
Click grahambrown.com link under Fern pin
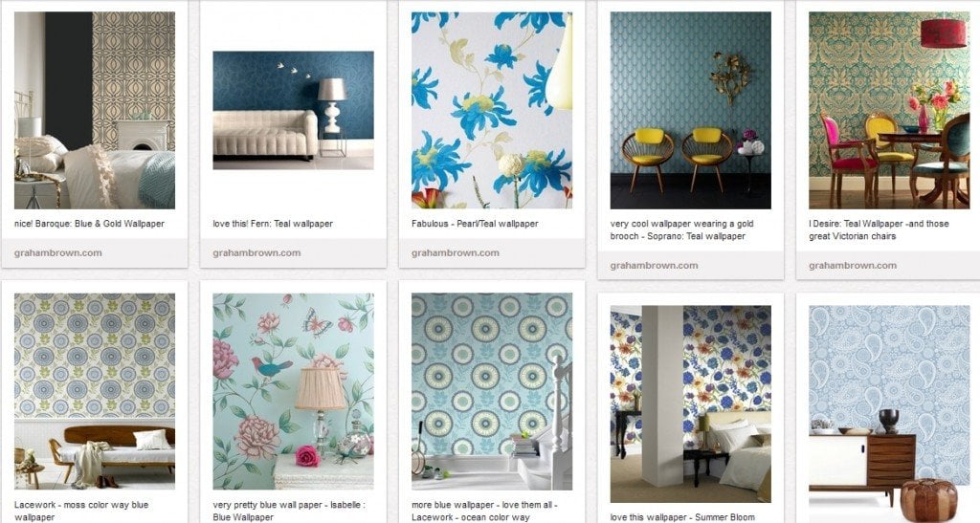[x=256, y=252]
